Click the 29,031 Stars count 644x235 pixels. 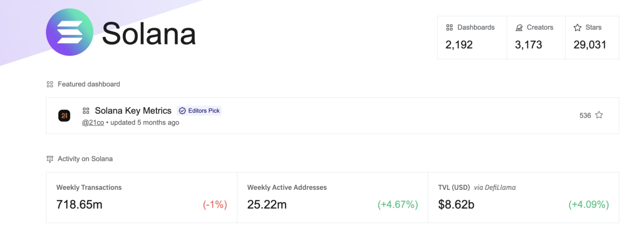[590, 45]
